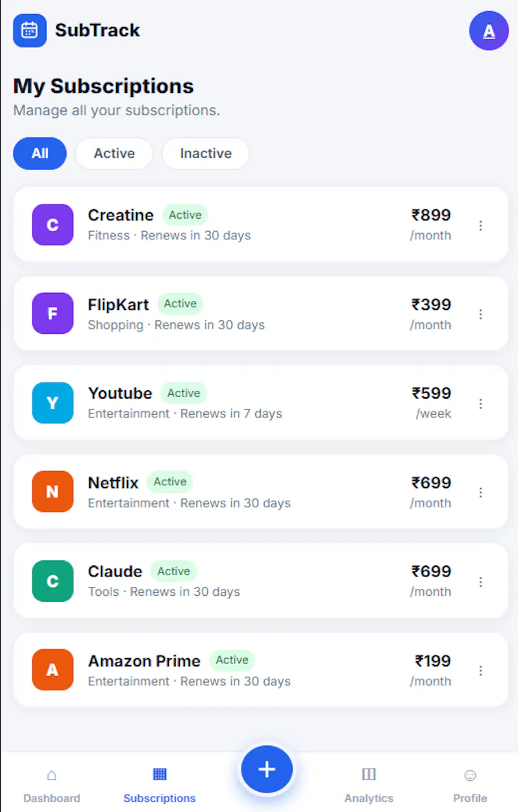Image resolution: width=518 pixels, height=812 pixels.
Task: Tap the blue plus add subscription button
Action: click(x=267, y=769)
